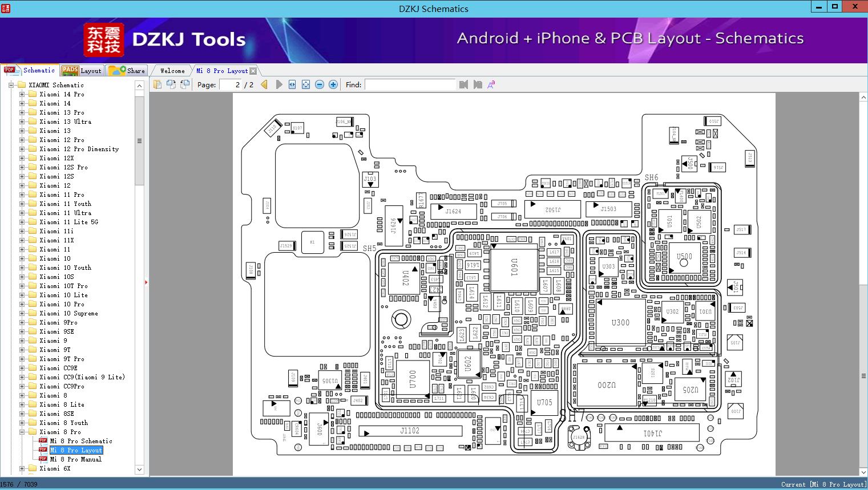Click the match case search icon
The image size is (868, 490).
(x=491, y=84)
